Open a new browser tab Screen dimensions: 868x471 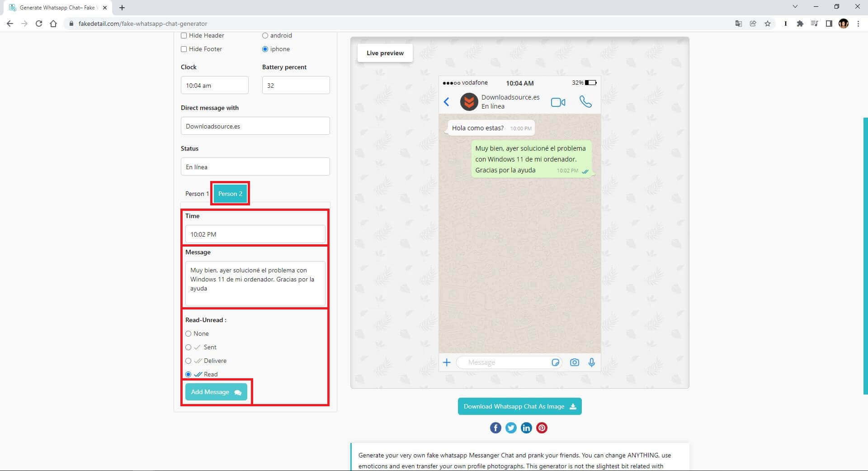point(122,8)
